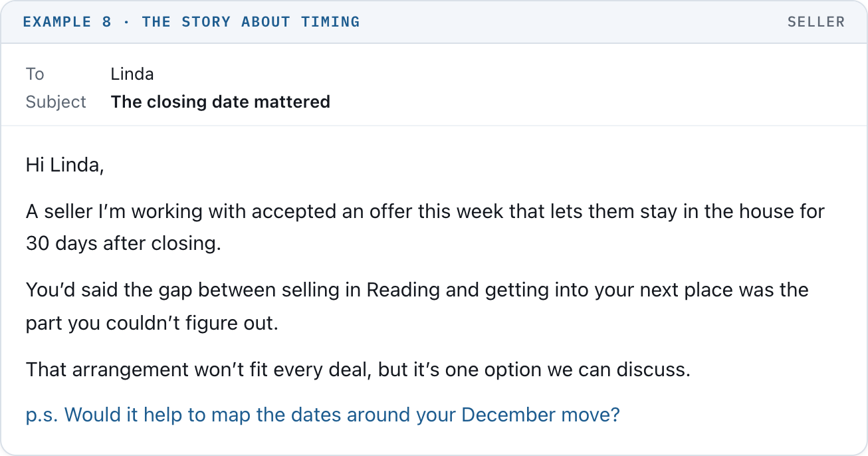Select the 'EXAMPLE 8' header label
The height and width of the screenshot is (456, 868).
pos(67,22)
